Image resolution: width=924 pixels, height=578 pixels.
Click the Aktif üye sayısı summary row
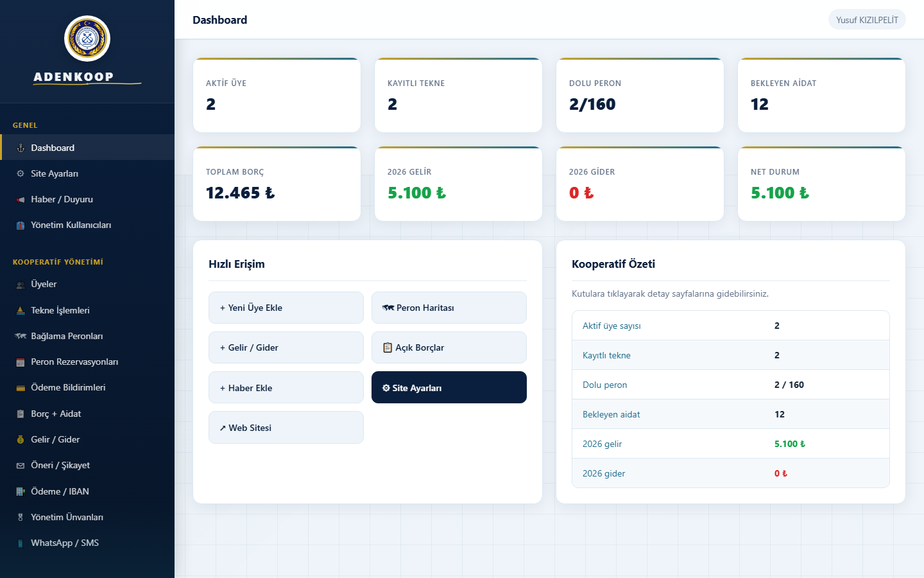(x=731, y=326)
